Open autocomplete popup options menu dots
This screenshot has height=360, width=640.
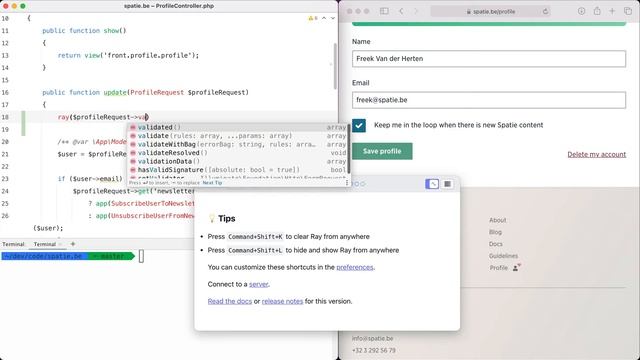tap(347, 183)
